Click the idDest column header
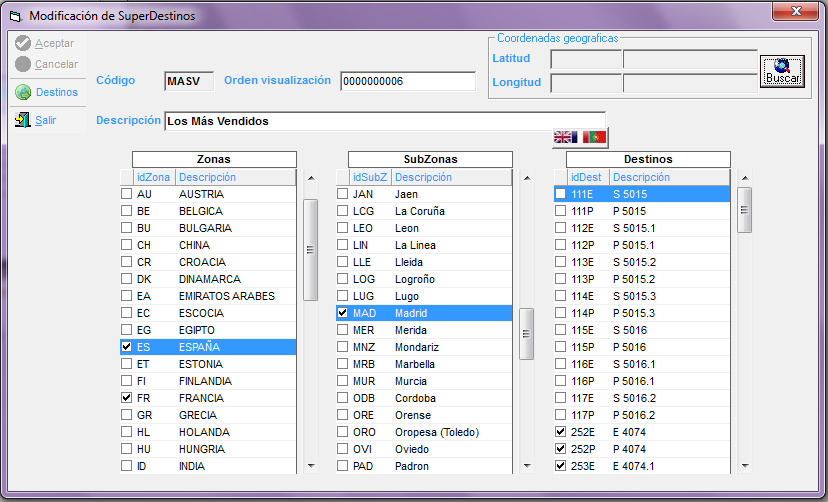 click(x=588, y=177)
